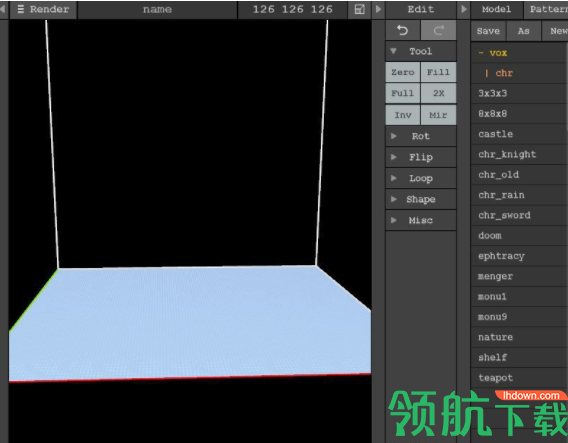The image size is (568, 443).
Task: Click the undo arrow icon
Action: point(402,30)
